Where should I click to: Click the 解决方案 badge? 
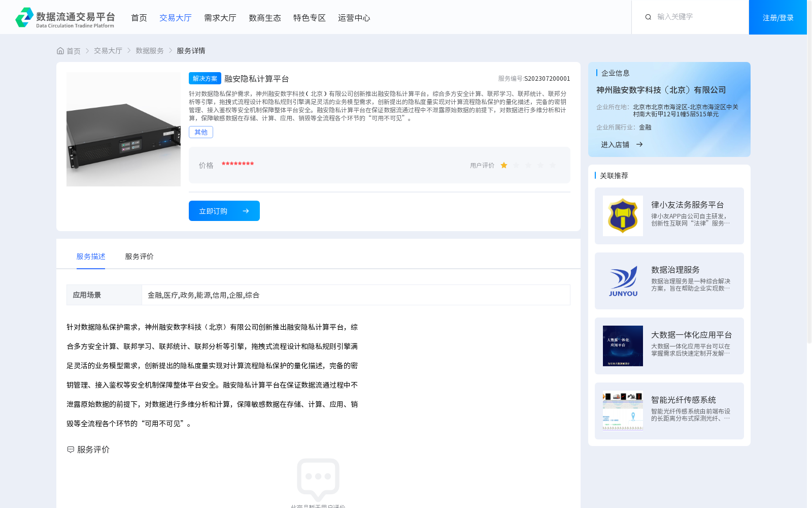(x=205, y=78)
